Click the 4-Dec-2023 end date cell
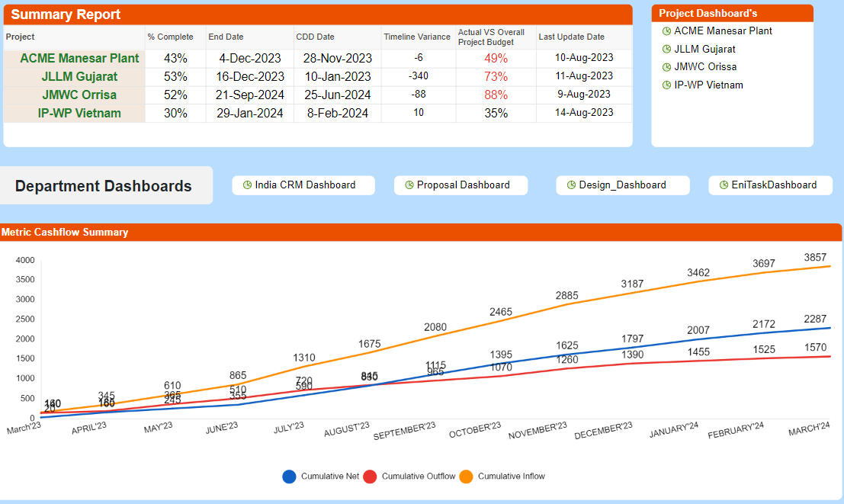This screenshot has width=844, height=504. (250, 58)
